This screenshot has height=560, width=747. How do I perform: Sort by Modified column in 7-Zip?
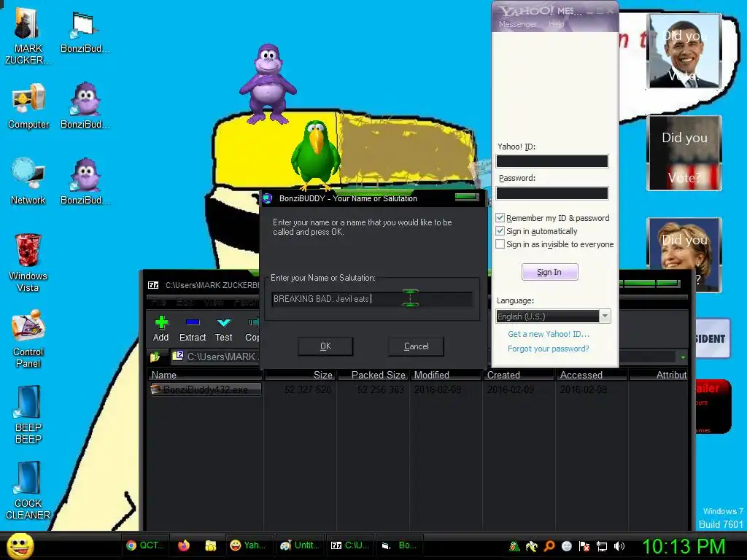(446, 376)
